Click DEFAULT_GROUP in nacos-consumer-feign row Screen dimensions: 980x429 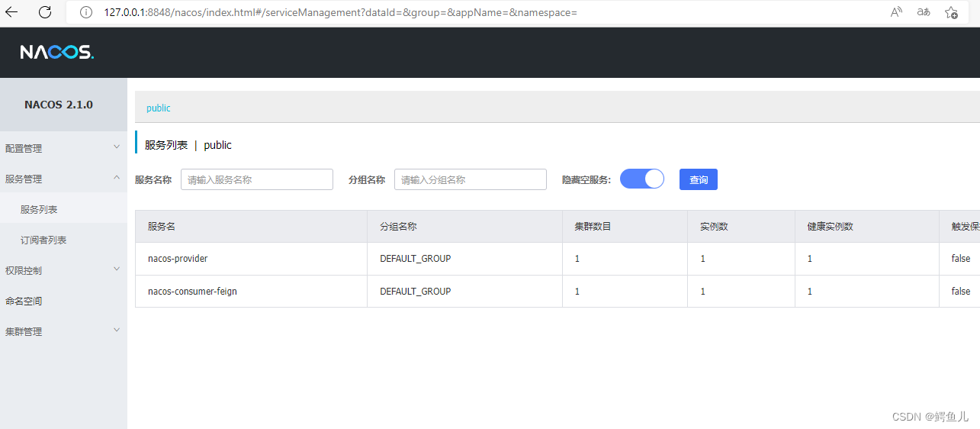[x=416, y=292]
